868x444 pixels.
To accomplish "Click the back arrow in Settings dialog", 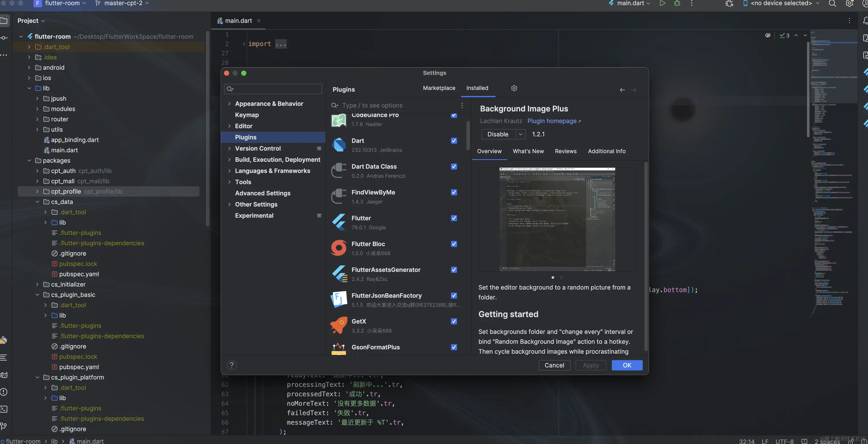I will tap(622, 90).
